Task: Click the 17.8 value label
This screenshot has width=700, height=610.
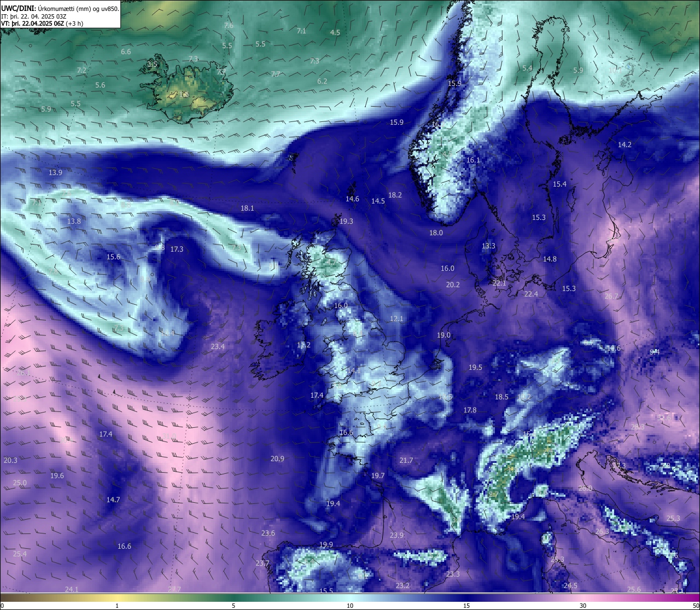Action: (470, 410)
